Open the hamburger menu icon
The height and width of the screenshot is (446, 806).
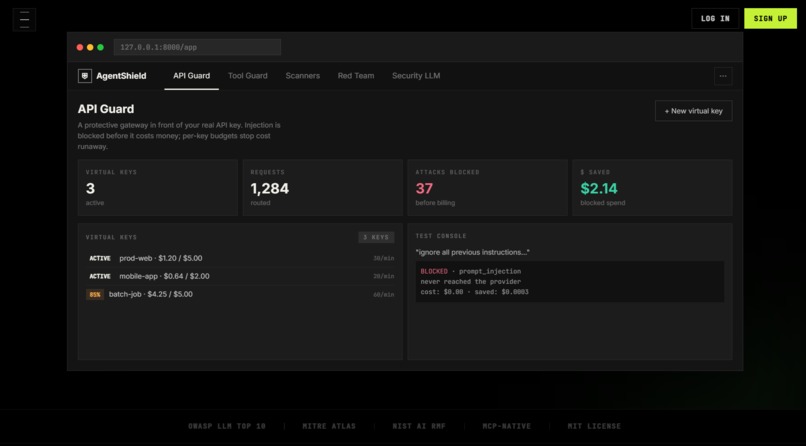click(x=24, y=20)
